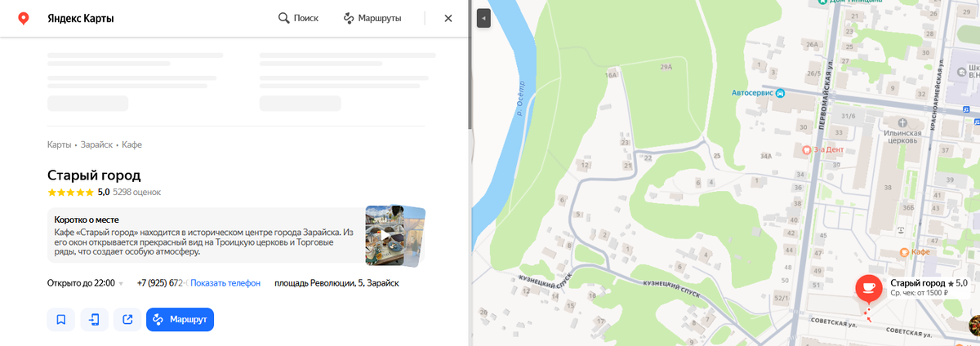
Task: Open Зарайск breadcrumb link
Action: coord(96,144)
